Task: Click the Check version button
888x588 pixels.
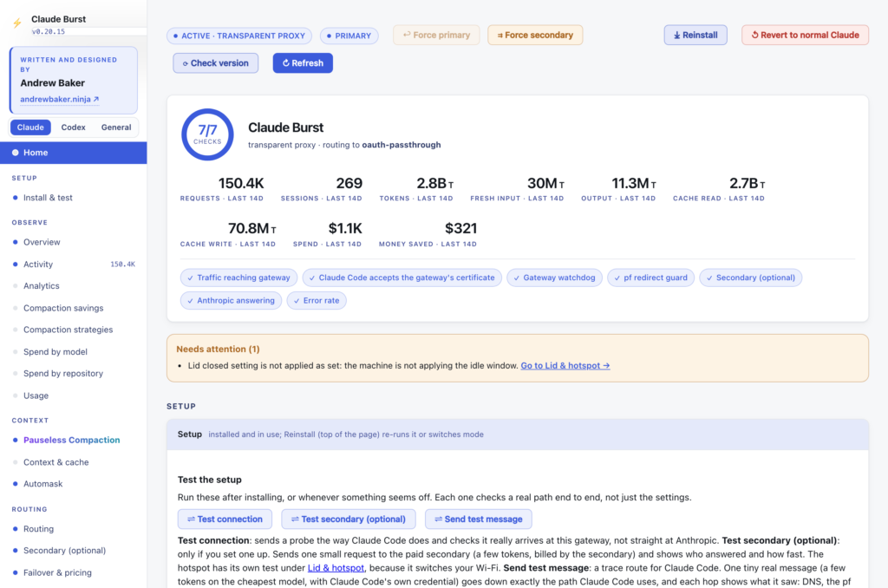Action: (x=215, y=63)
